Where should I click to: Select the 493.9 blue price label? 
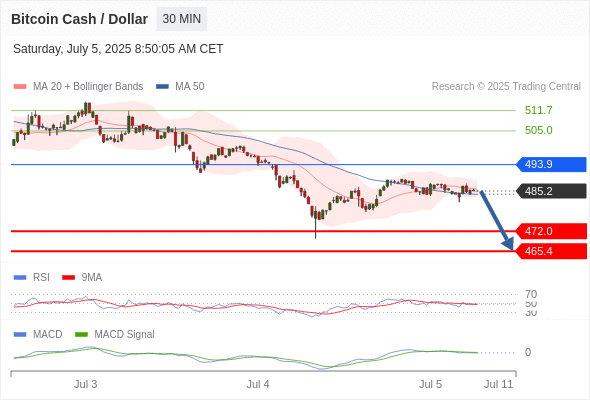click(x=551, y=164)
